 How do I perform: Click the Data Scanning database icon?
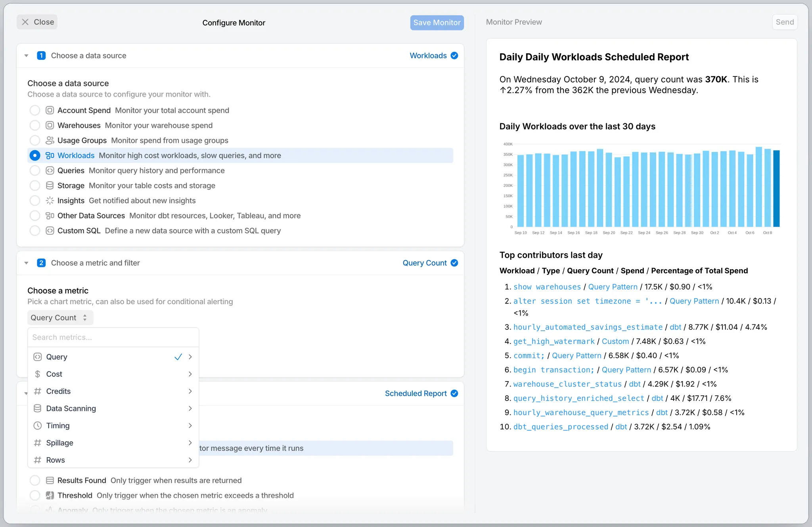click(38, 408)
